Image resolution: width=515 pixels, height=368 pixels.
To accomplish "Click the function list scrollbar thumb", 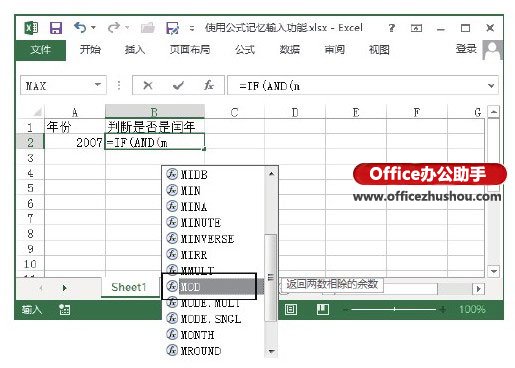I will [271, 277].
